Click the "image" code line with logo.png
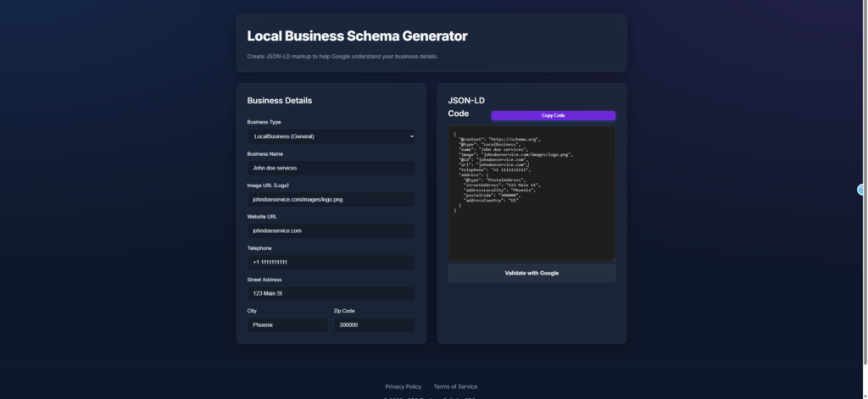 [516, 155]
